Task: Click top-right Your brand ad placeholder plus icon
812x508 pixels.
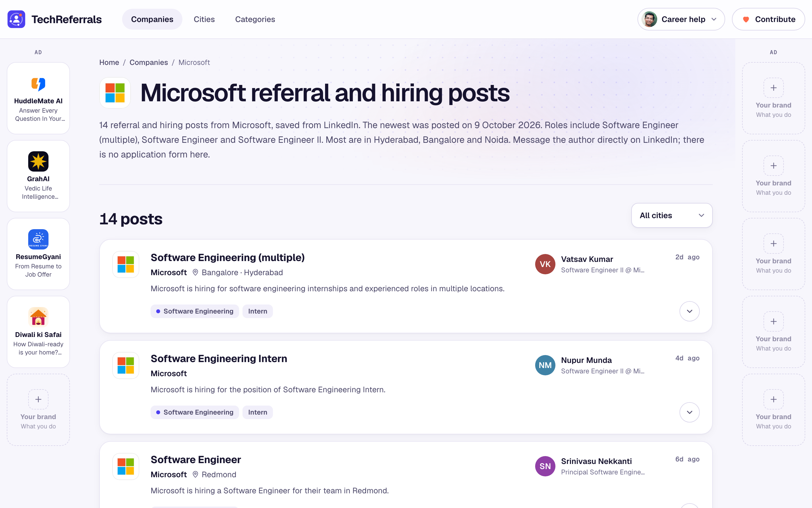Action: (773, 88)
